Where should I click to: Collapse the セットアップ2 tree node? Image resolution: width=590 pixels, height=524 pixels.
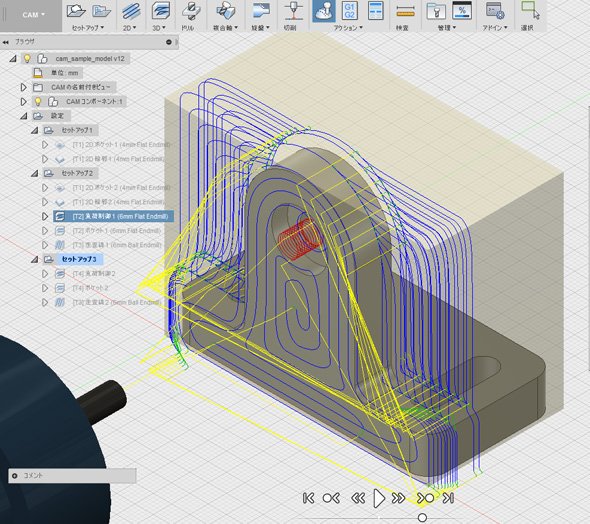click(34, 173)
